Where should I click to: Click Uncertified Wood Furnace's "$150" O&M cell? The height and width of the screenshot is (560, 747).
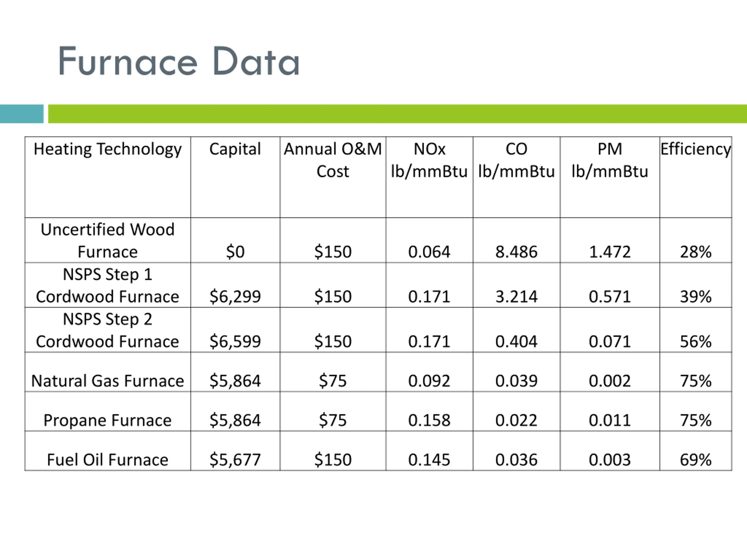point(333,252)
